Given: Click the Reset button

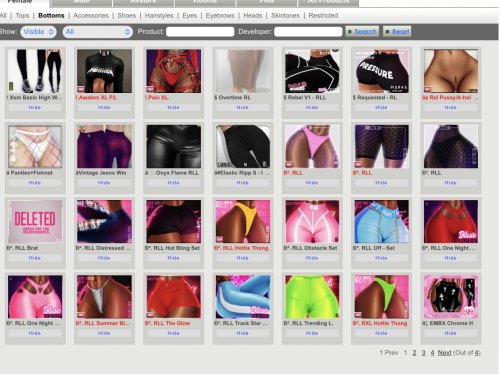Looking at the screenshot, I should [x=397, y=32].
